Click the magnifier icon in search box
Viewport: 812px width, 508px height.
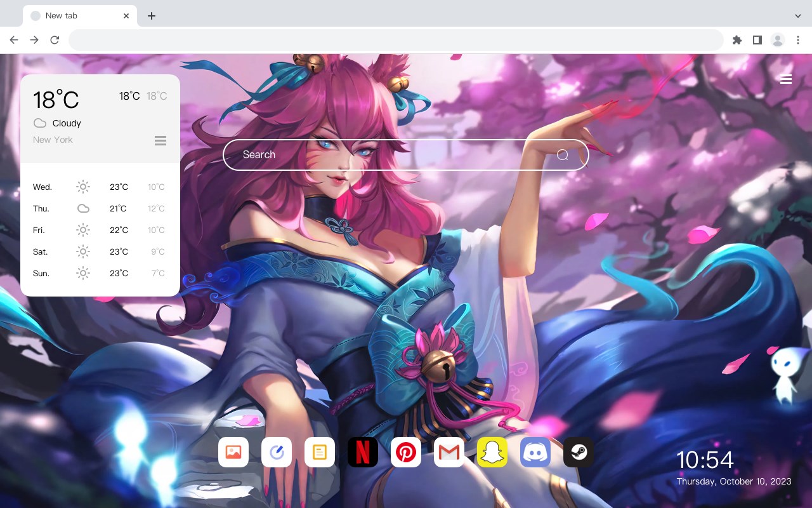(x=563, y=155)
